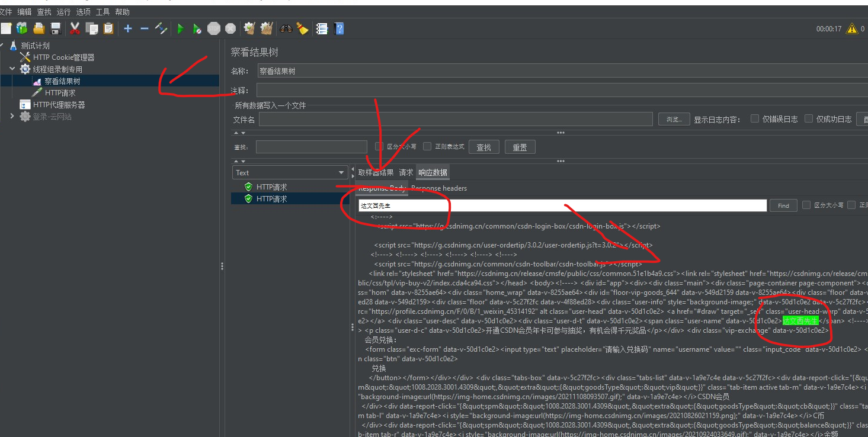Click the 文件名 filename input field
The image size is (868, 437).
456,119
